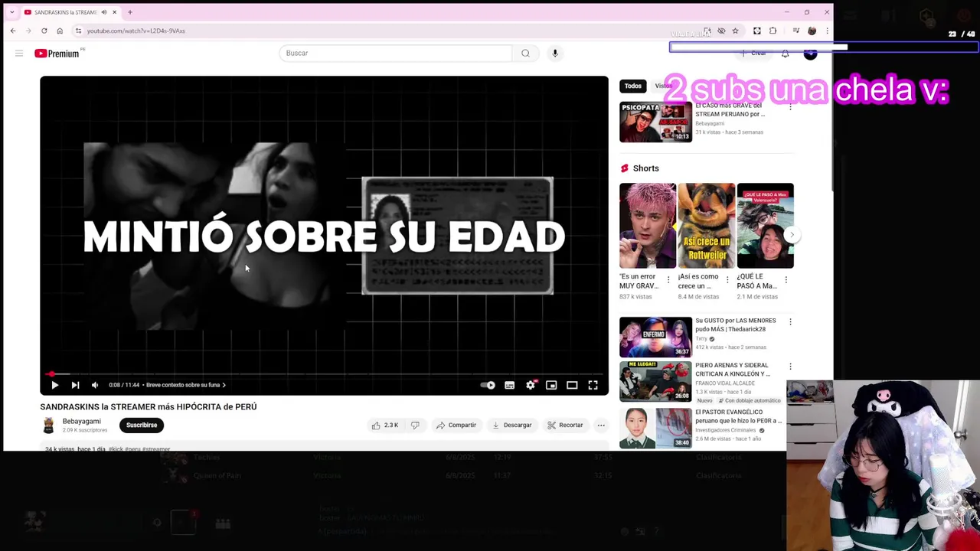The image size is (980, 551).
Task: Focus the Buscar search field
Action: [x=395, y=53]
